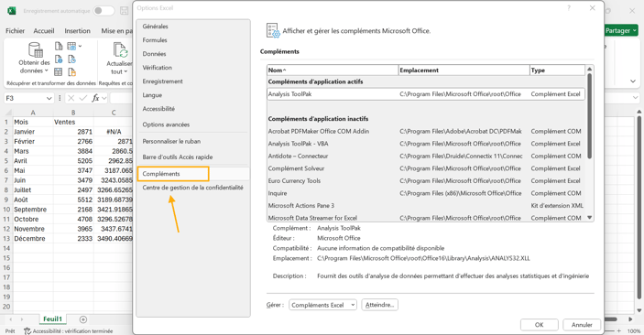Switch to the Insertion ribbon tab
Image resolution: width=644 pixels, height=335 pixels.
point(77,31)
